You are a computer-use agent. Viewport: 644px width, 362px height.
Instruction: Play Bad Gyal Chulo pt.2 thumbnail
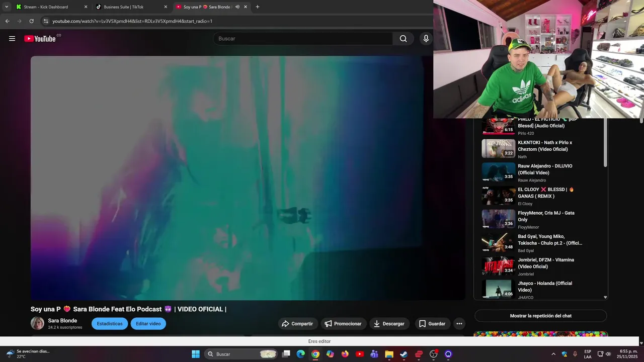click(499, 242)
